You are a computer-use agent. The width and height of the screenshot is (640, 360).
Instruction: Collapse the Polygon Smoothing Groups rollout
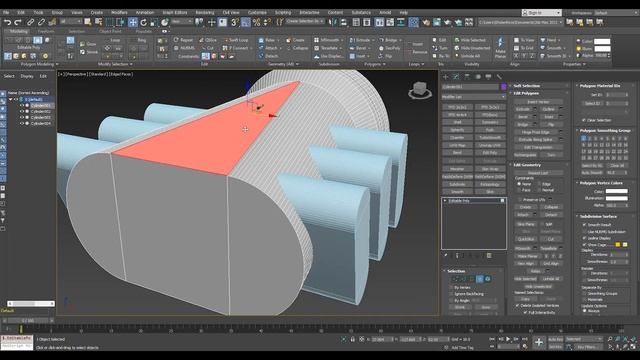pos(605,131)
